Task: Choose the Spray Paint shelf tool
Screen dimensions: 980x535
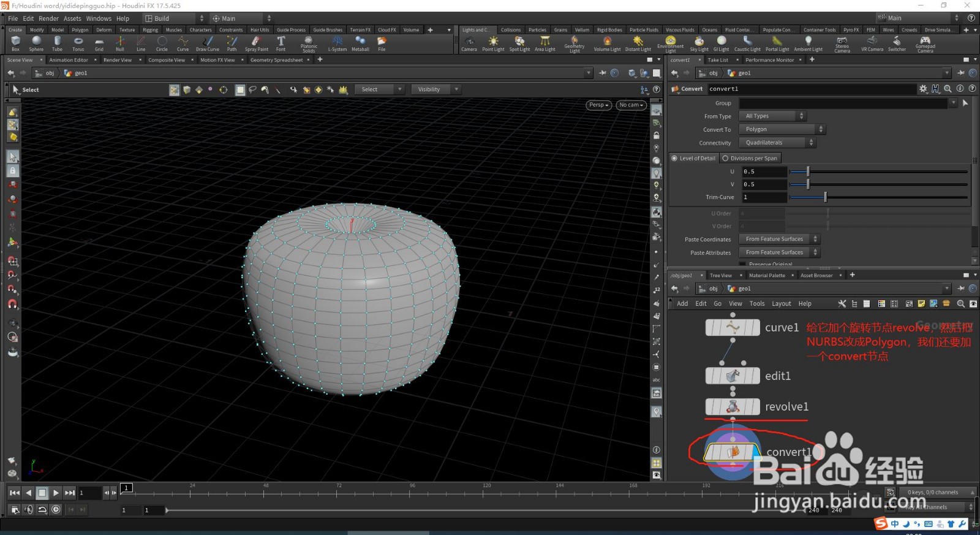Action: (256, 44)
